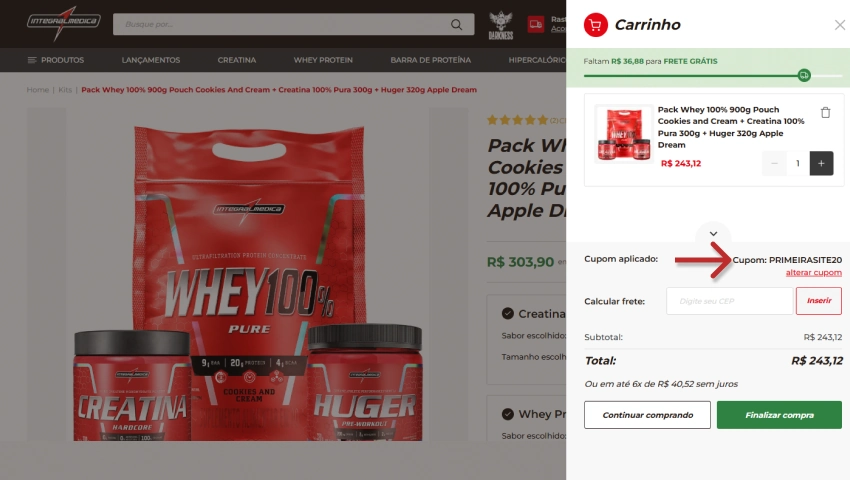The image size is (850, 480).
Task: Open the PRODUTOS hamburger menu
Action: tap(56, 60)
